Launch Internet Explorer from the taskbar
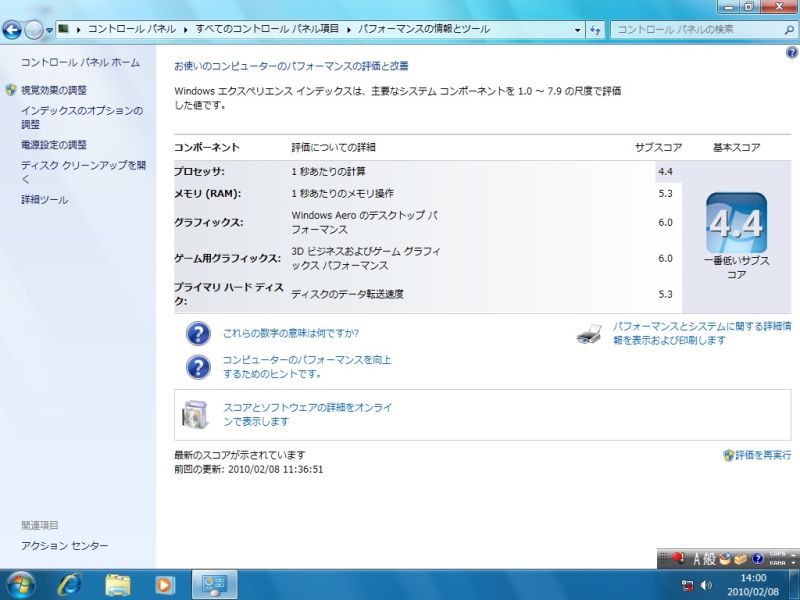The width and height of the screenshot is (800, 600). coord(70,585)
